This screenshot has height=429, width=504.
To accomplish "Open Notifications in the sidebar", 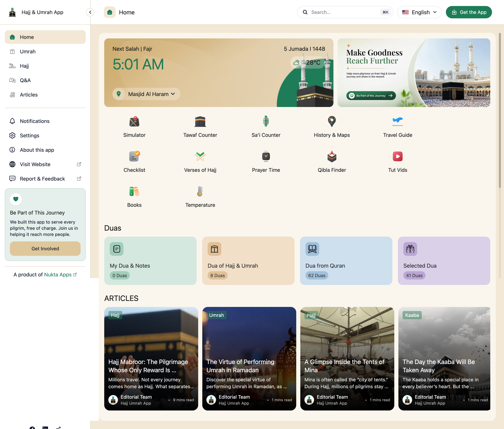I will pyautogui.click(x=45, y=121).
